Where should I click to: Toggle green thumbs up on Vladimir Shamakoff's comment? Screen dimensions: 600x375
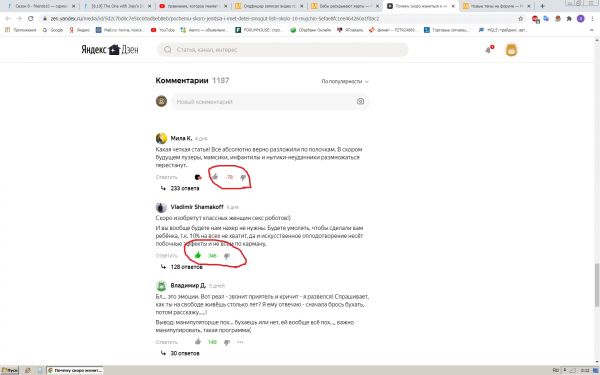tap(198, 255)
